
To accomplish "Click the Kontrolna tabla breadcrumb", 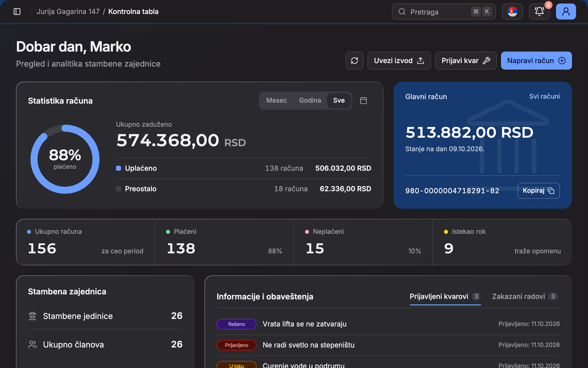I will [133, 12].
